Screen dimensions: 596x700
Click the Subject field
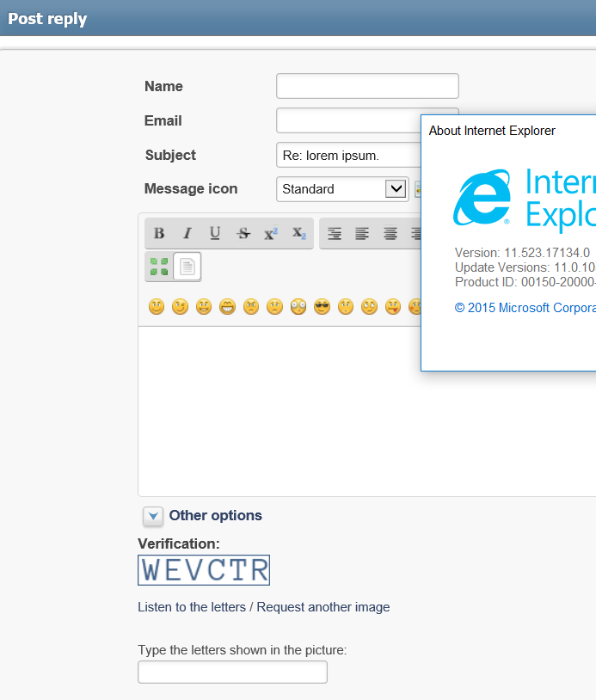point(348,155)
